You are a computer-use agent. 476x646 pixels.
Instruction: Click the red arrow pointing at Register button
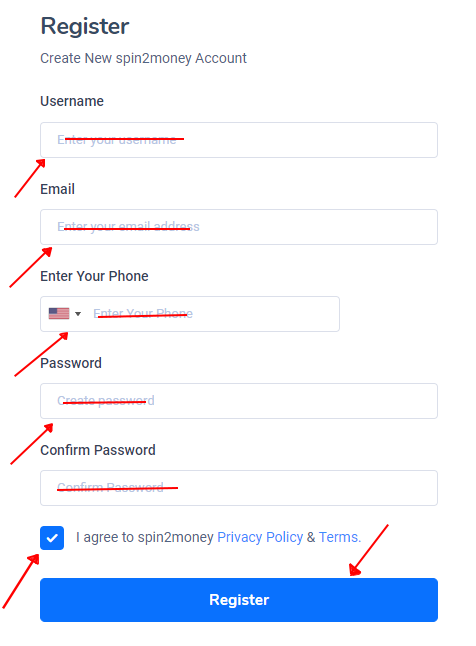[x=368, y=550]
